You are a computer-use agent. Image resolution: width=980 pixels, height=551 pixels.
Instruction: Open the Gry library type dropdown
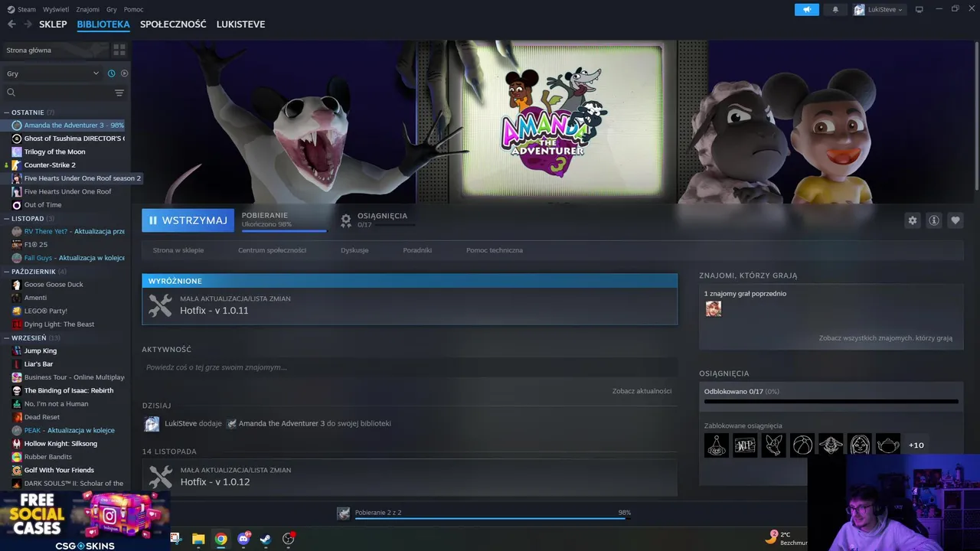pos(52,73)
